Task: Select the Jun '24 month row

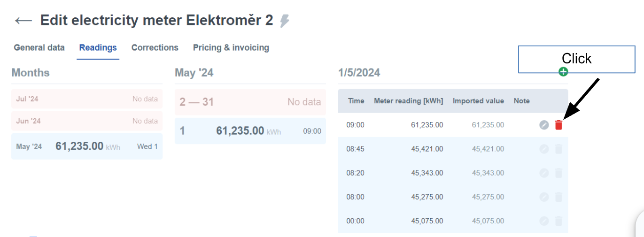Action: pos(87,121)
